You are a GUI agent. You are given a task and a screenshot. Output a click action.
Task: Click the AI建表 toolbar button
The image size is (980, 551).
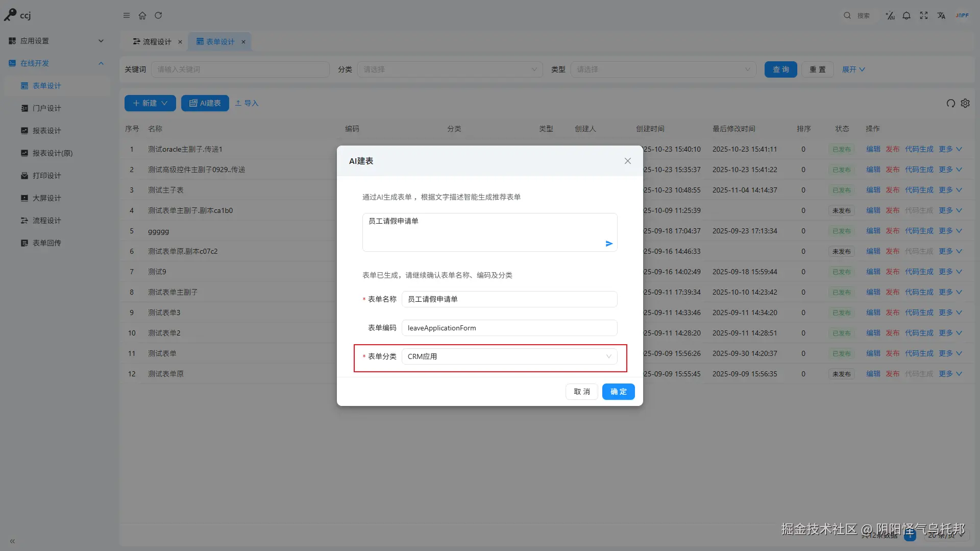pyautogui.click(x=205, y=103)
